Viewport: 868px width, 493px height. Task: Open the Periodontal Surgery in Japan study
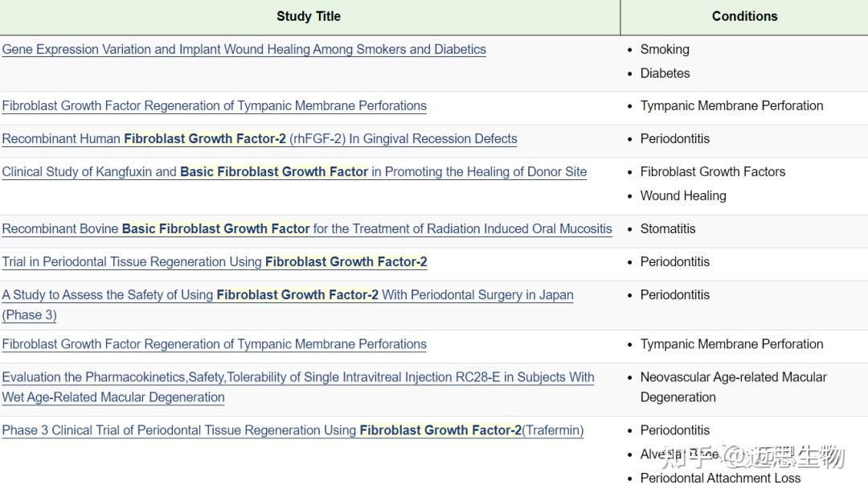288,294
